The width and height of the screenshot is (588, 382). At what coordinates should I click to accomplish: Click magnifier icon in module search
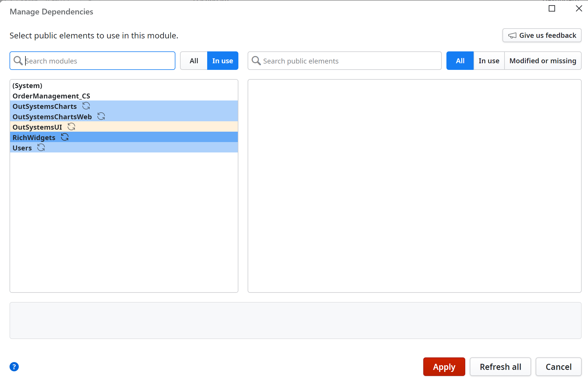tap(18, 61)
